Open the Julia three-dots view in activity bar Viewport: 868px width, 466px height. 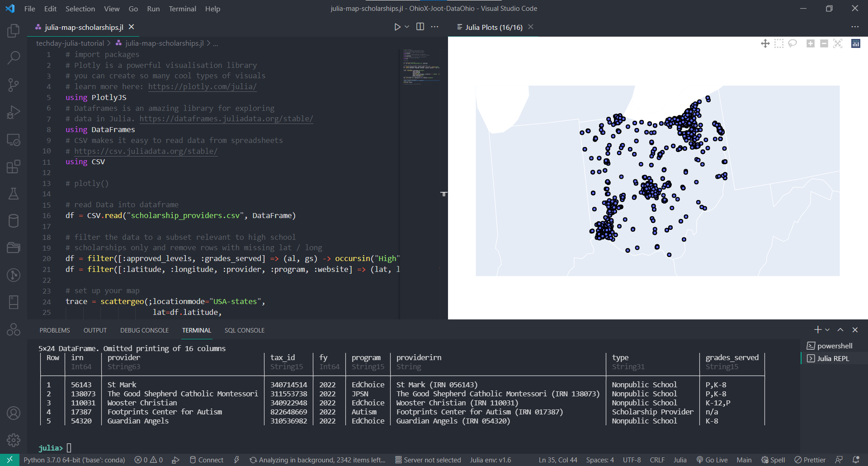click(x=14, y=329)
